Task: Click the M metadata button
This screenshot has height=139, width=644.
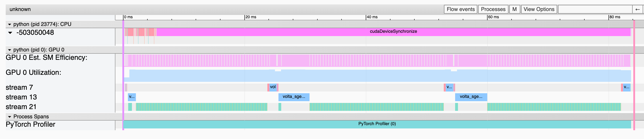Action: pos(515,9)
